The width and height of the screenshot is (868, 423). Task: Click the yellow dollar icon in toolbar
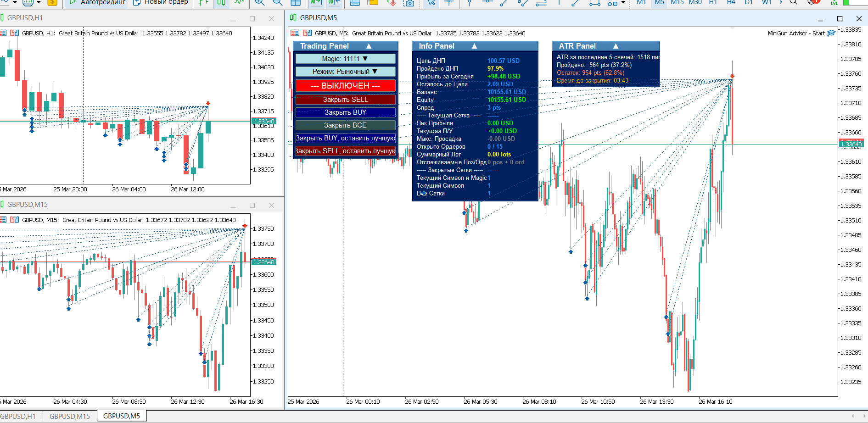[52, 2]
